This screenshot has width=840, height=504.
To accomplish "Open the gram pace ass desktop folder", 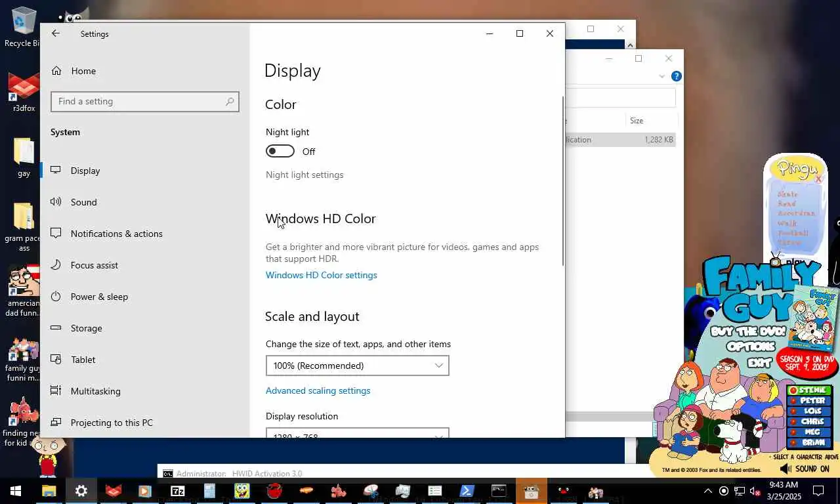I will [24, 226].
